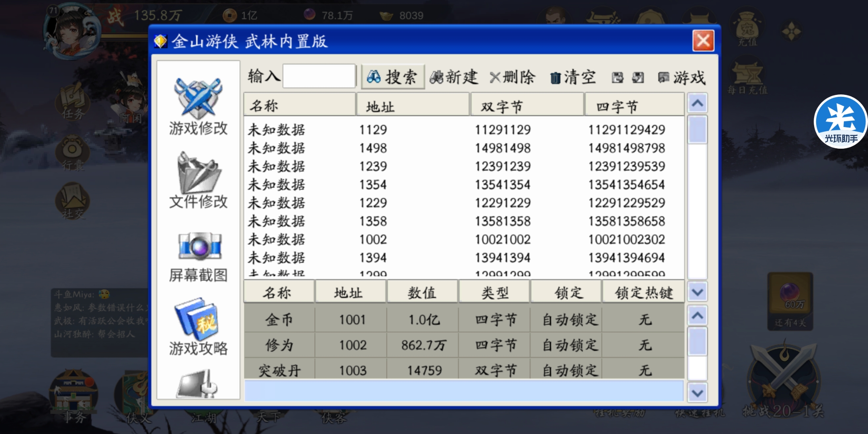Click the 数值 column header in lower table
The image size is (868, 434).
[422, 292]
